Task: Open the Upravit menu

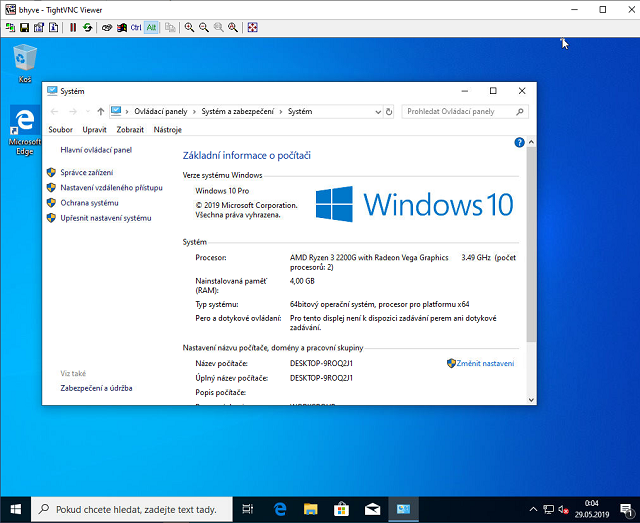Action: point(94,130)
